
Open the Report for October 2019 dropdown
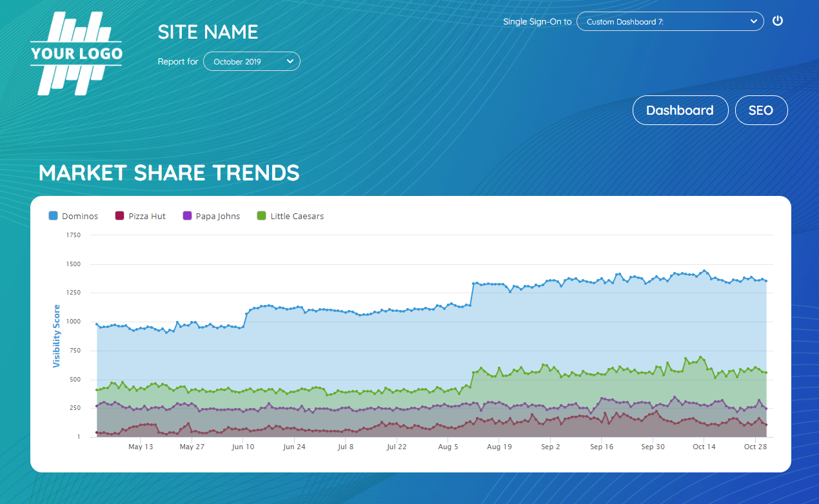[x=251, y=62]
